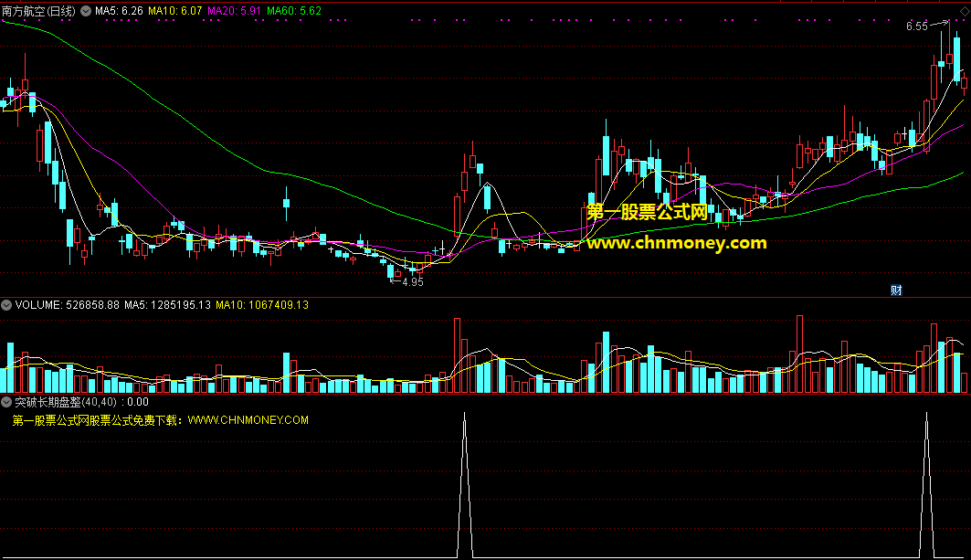Click the MA60: 5.62 label

point(294,11)
